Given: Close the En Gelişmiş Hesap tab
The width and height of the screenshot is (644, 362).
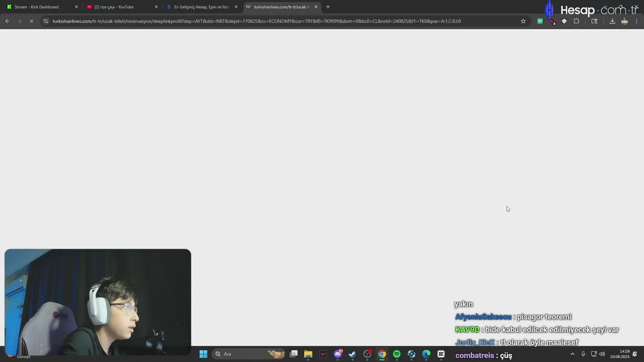Looking at the screenshot, I should [x=236, y=7].
